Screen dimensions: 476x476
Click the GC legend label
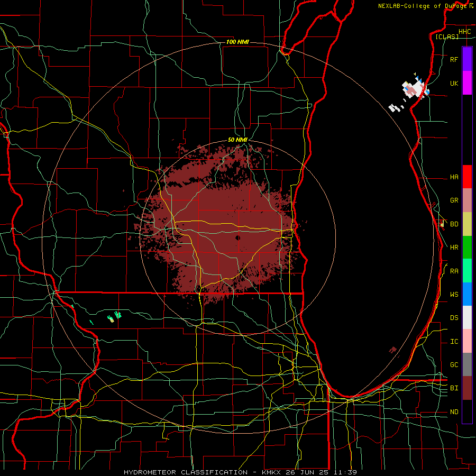[x=454, y=364]
